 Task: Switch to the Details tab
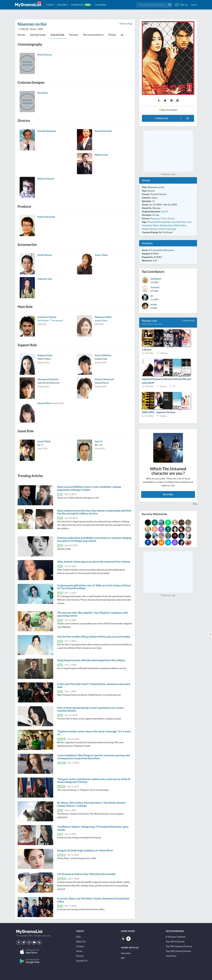click(21, 35)
